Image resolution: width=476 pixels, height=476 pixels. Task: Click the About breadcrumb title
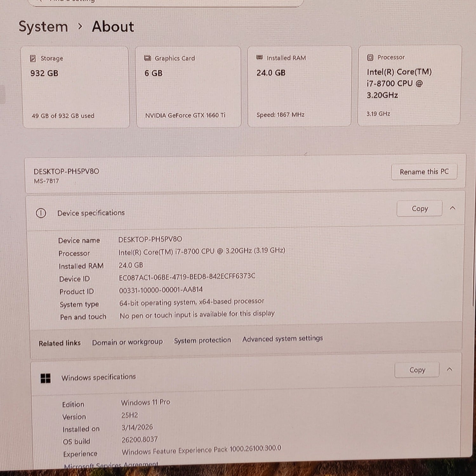tap(113, 26)
